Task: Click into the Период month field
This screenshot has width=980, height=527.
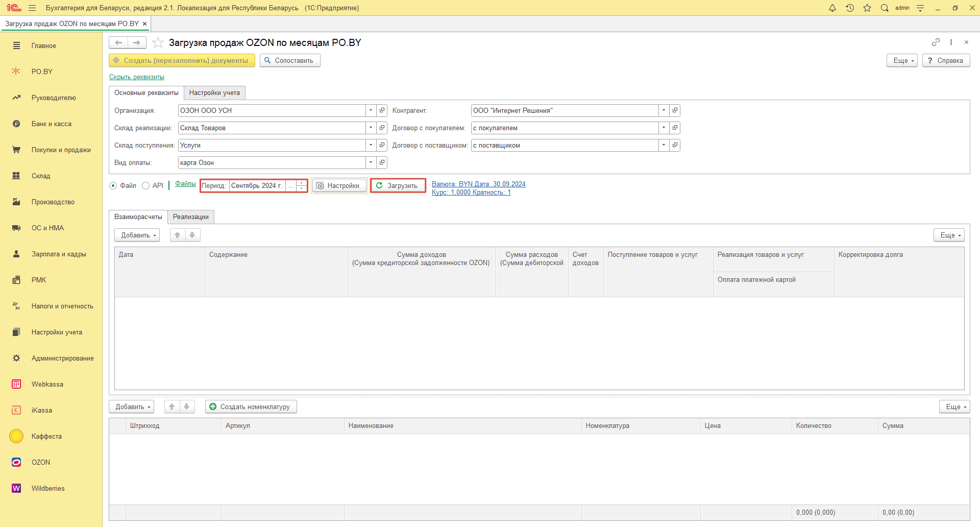Action: [257, 185]
